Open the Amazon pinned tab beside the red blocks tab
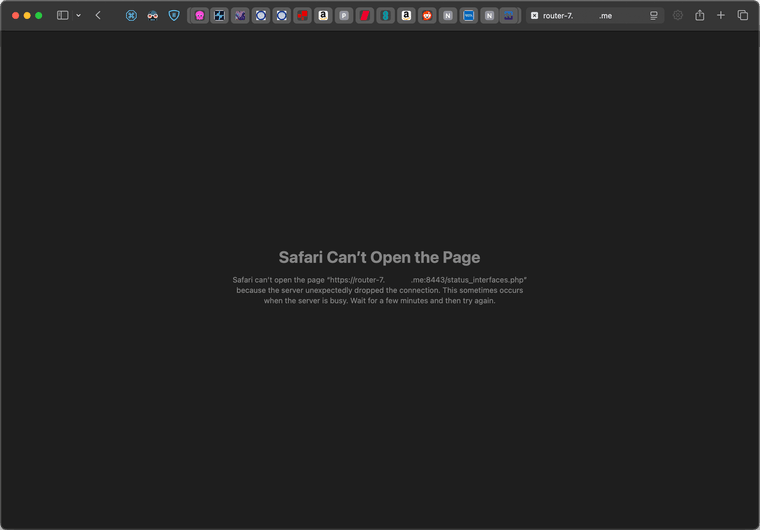 click(323, 16)
